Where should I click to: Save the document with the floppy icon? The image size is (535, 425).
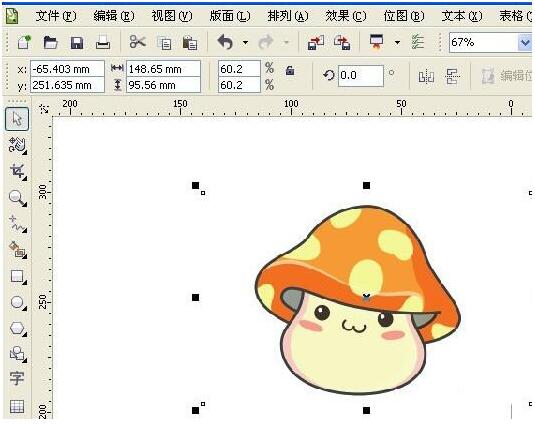click(77, 43)
